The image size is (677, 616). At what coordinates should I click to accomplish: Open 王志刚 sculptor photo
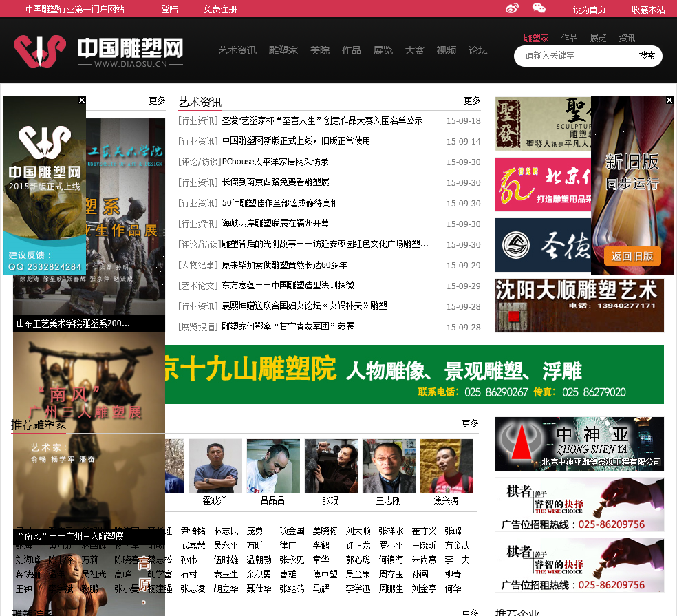(x=389, y=466)
